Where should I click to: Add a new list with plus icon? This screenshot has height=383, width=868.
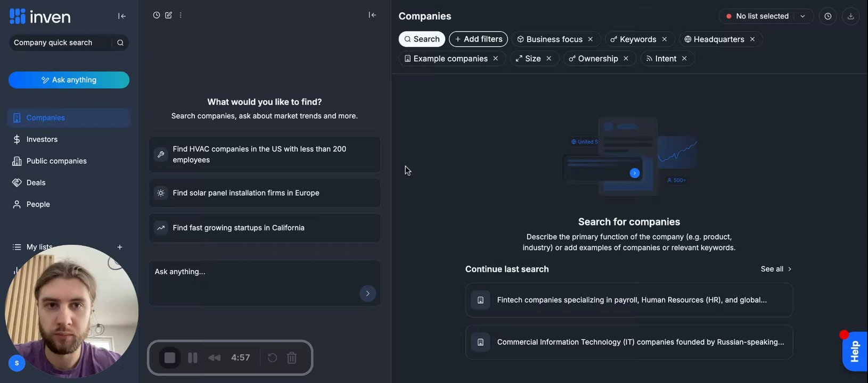pyautogui.click(x=120, y=247)
